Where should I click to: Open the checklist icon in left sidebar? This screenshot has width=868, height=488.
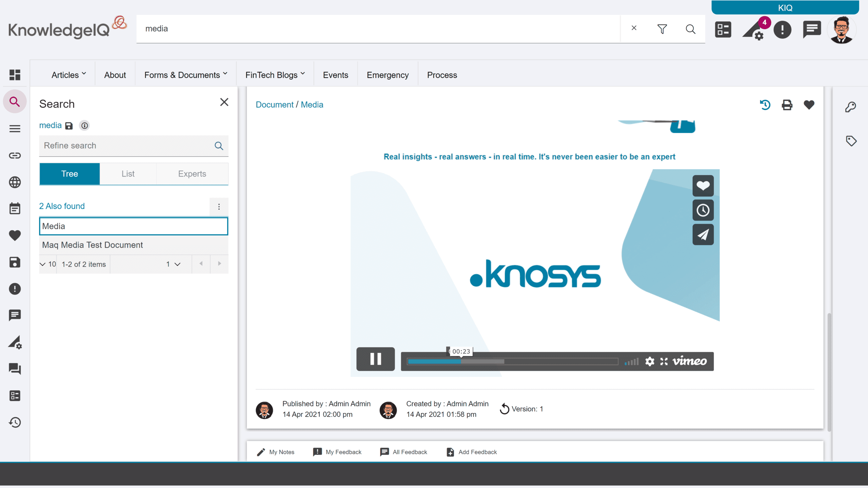click(15, 395)
